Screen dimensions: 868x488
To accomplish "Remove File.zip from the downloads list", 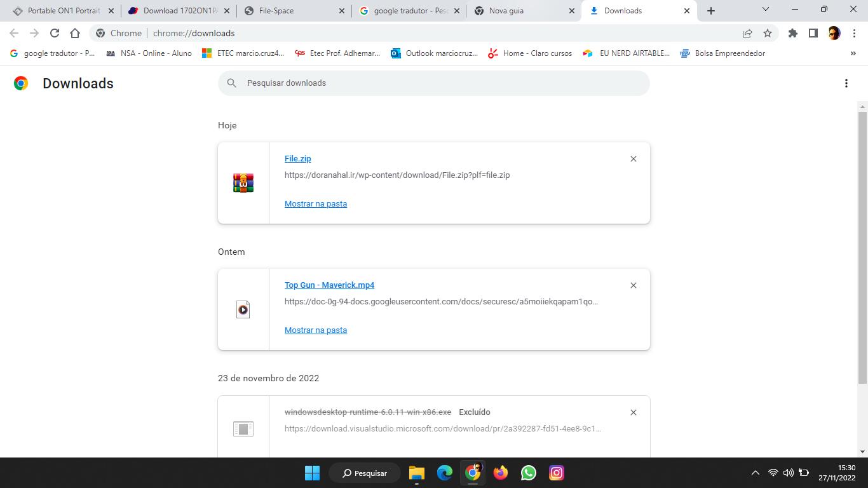I will tap(633, 159).
